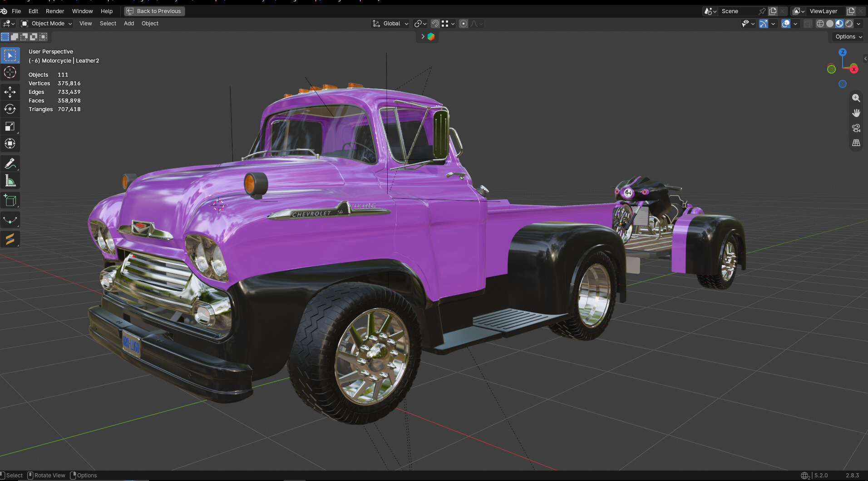This screenshot has width=868, height=481.
Task: Expand the collapsed header chevron
Action: click(x=422, y=37)
